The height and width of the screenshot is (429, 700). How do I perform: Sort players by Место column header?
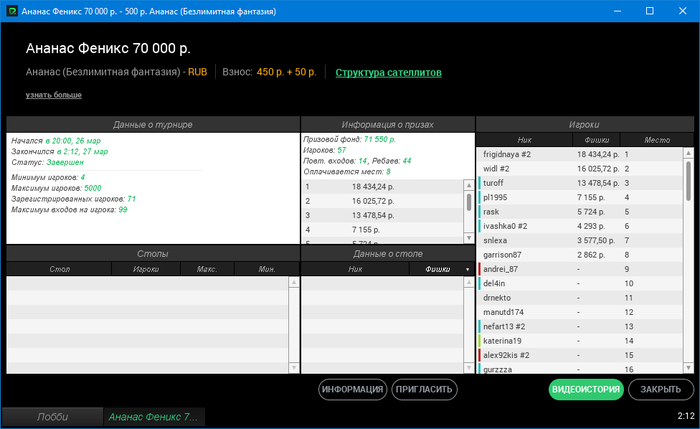point(657,140)
